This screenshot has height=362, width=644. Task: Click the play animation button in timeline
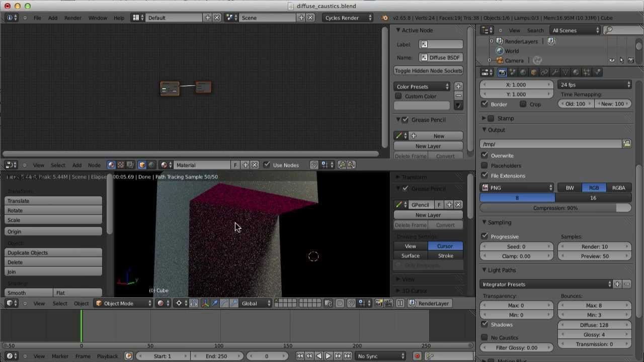pyautogui.click(x=328, y=356)
